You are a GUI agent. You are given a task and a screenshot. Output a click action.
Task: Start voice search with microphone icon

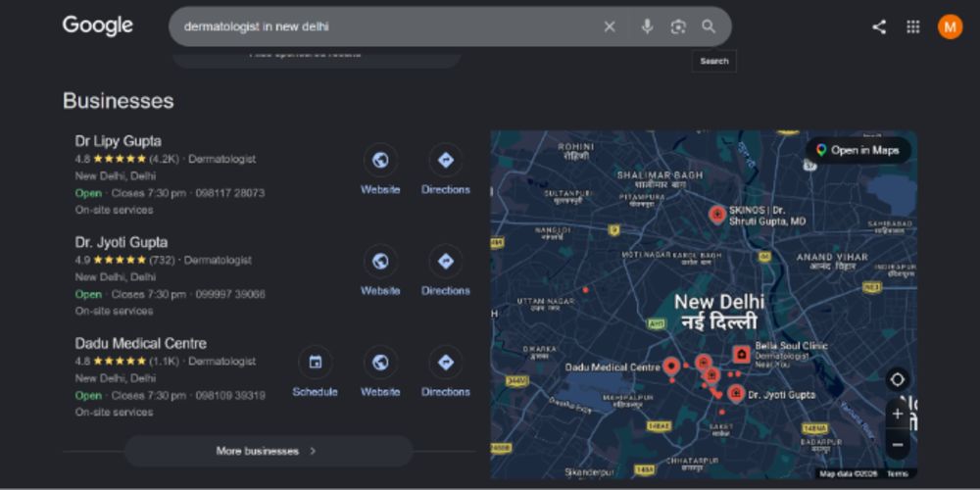pos(647,26)
